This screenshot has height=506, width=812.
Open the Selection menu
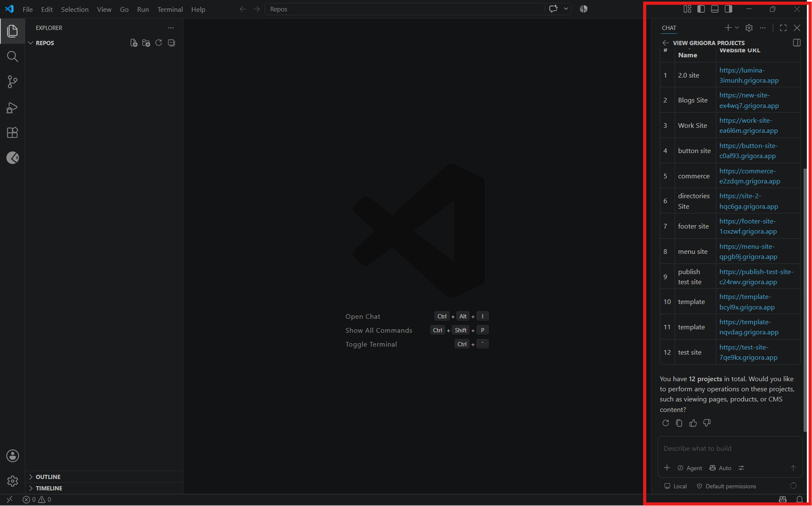click(75, 9)
